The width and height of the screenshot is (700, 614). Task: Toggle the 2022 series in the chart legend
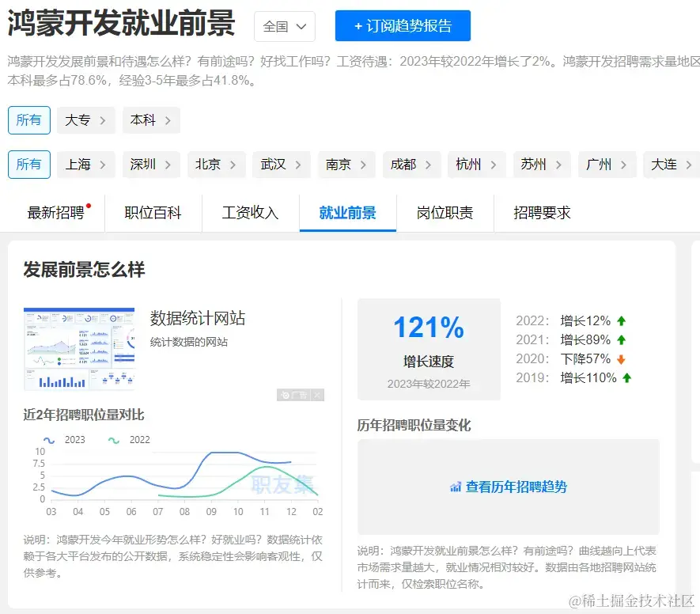tap(131, 439)
